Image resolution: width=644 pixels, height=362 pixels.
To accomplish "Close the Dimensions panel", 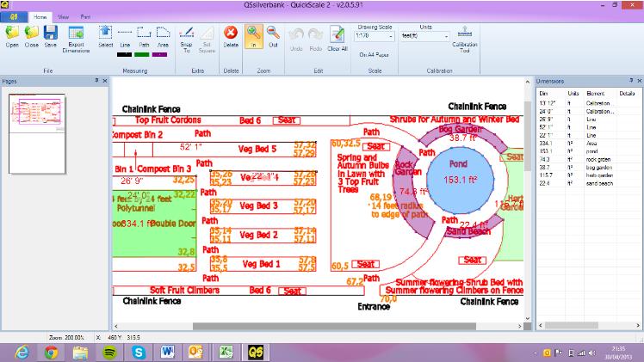I will point(639,81).
